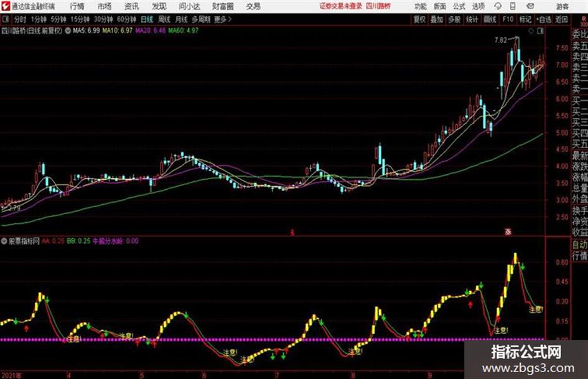Toggle the side panel icon at chart top-right

(540, 31)
